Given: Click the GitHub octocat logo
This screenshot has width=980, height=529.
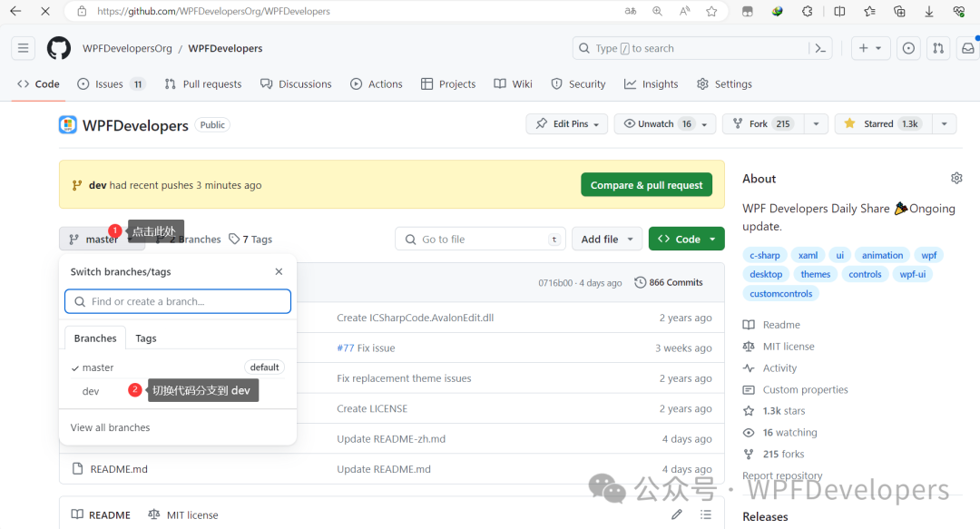Looking at the screenshot, I should 58,47.
